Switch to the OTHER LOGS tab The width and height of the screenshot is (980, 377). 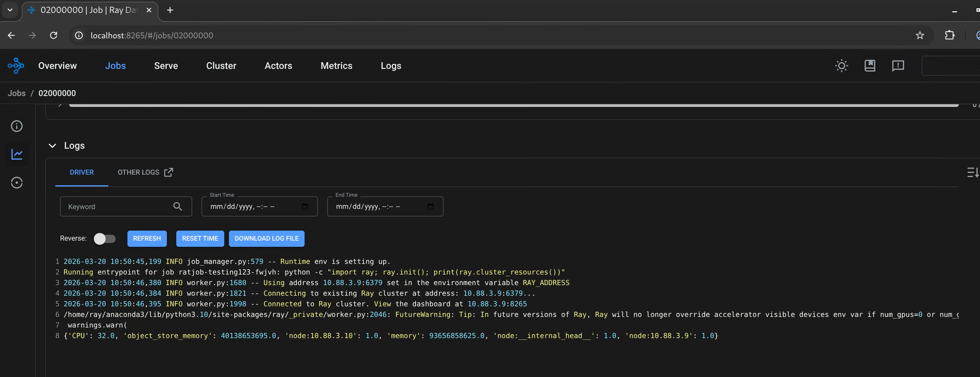(x=144, y=173)
